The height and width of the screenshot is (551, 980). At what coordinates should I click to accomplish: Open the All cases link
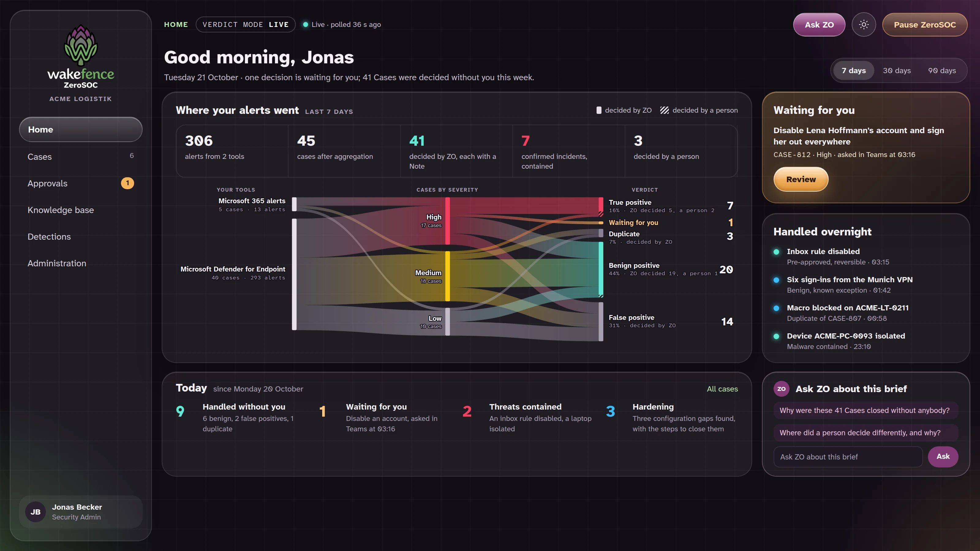click(722, 389)
